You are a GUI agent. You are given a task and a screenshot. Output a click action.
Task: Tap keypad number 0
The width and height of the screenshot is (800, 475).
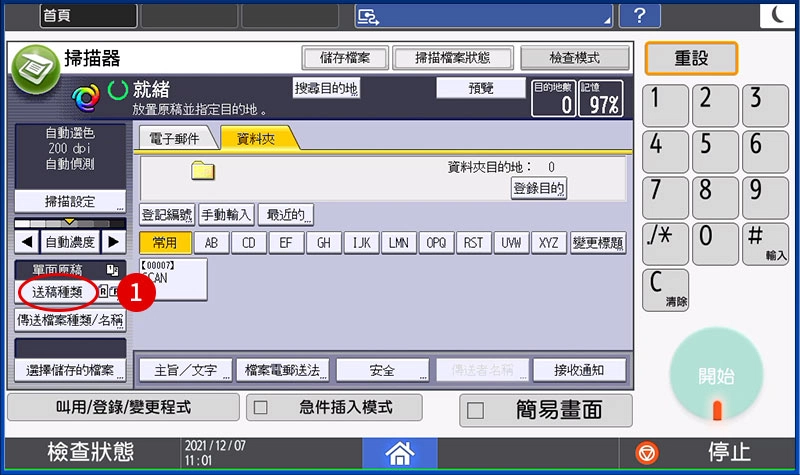pos(715,244)
